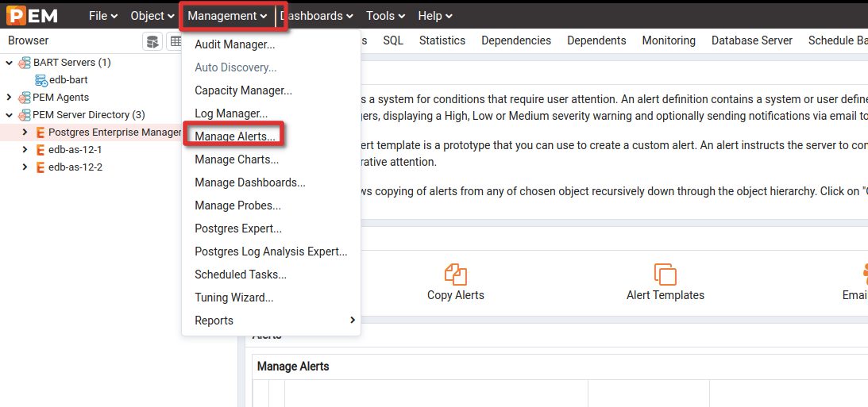Click the edb-as-12-2 server icon
This screenshot has height=407, width=868.
40,167
